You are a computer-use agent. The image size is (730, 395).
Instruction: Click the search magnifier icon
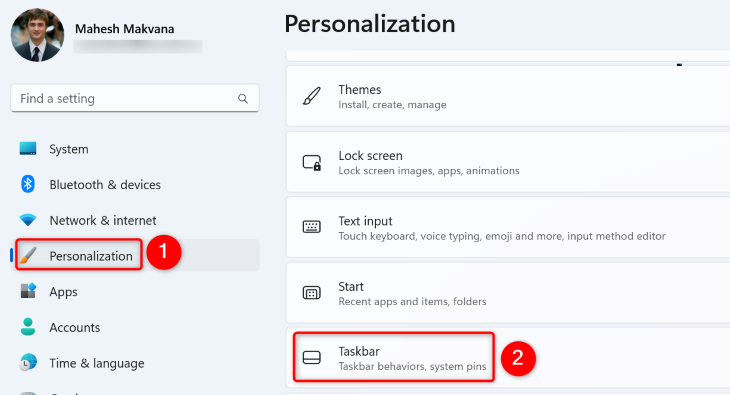(x=243, y=98)
